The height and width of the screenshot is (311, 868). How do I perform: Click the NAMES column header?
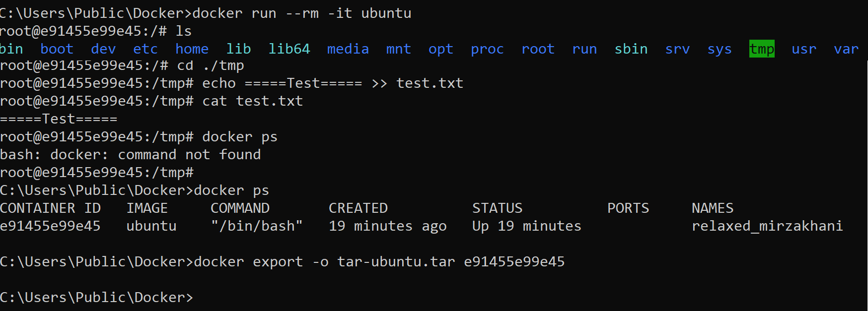tap(712, 208)
